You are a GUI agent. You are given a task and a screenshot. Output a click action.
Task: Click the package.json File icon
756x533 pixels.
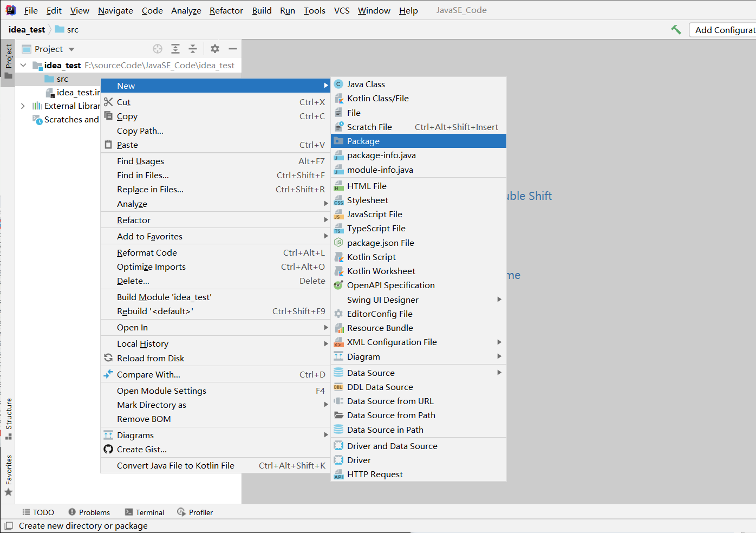click(339, 243)
